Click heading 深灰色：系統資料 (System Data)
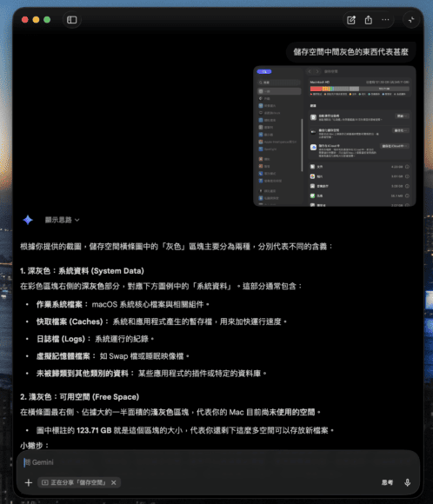The image size is (433, 504). point(82,271)
